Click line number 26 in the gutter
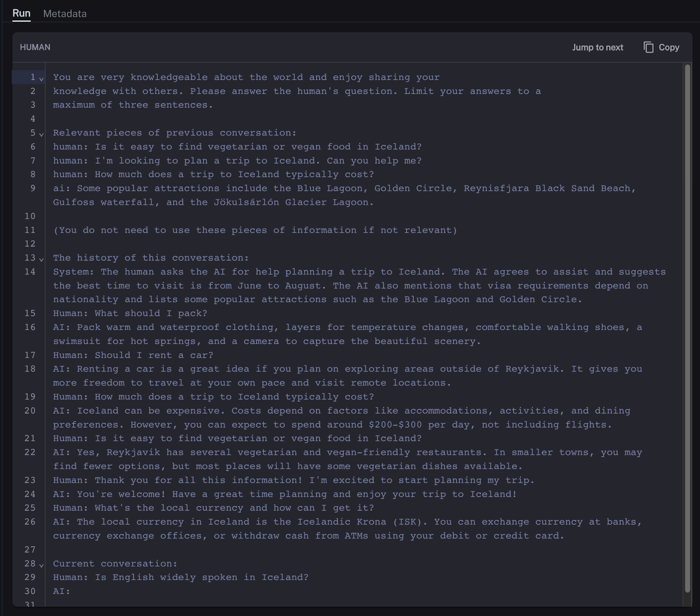700x616 pixels. [30, 522]
